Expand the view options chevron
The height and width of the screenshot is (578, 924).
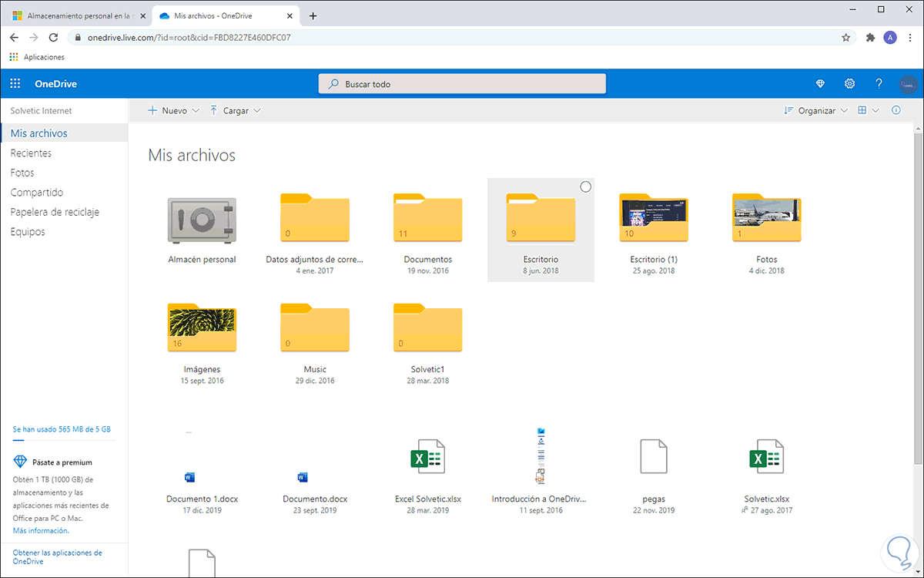pyautogui.click(x=876, y=110)
